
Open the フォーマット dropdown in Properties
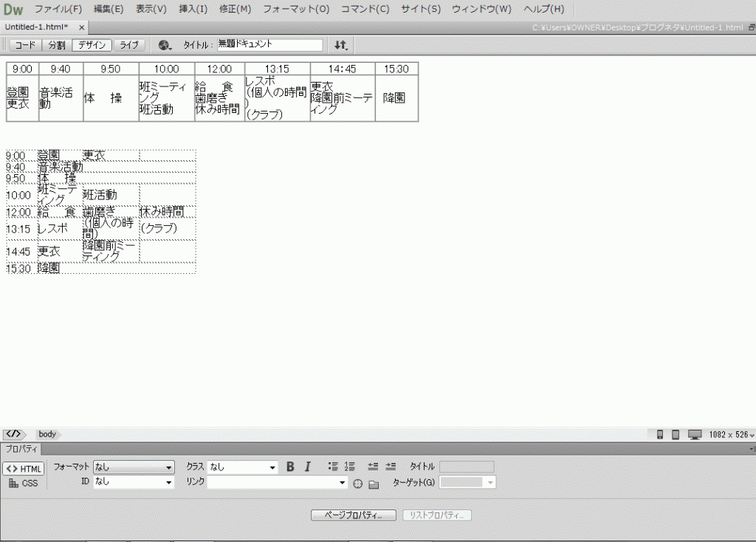click(134, 467)
